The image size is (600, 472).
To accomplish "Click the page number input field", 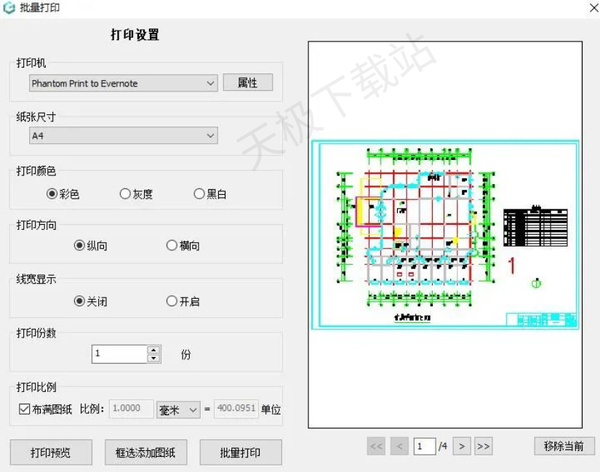I will click(424, 446).
